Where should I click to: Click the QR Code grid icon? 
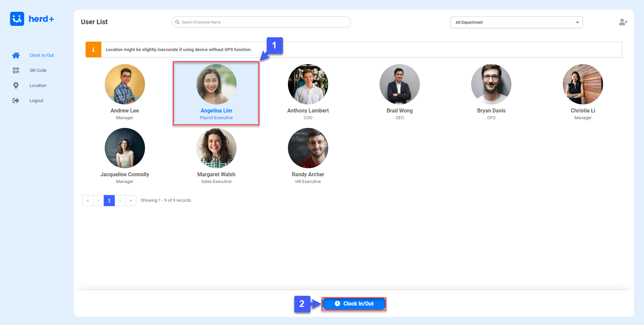pos(16,71)
